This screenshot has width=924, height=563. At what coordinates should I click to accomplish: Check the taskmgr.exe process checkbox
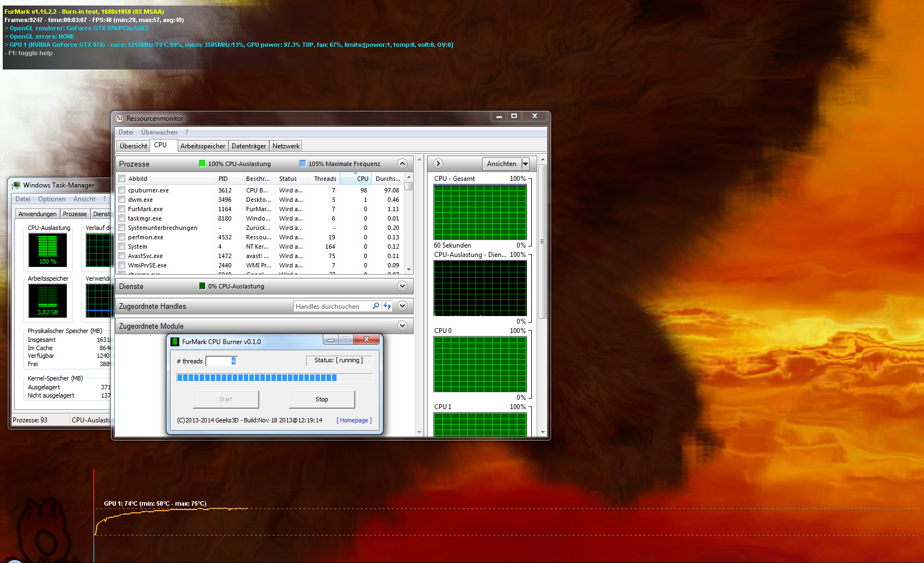122,218
